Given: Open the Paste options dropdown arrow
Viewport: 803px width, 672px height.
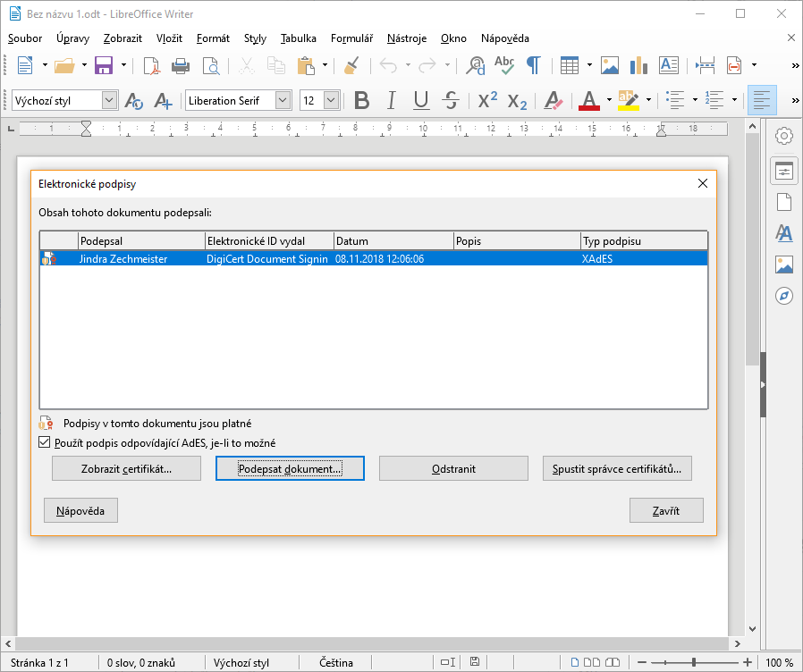Looking at the screenshot, I should (325, 65).
